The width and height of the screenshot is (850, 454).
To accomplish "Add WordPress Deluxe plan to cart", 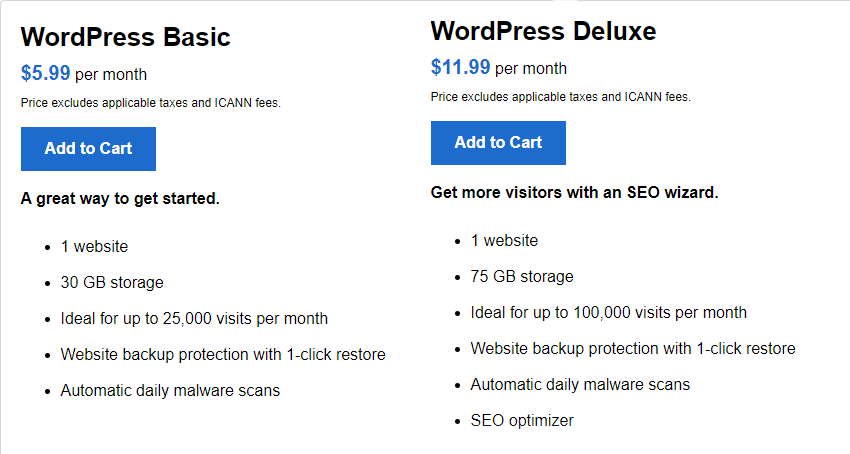I will tap(498, 143).
